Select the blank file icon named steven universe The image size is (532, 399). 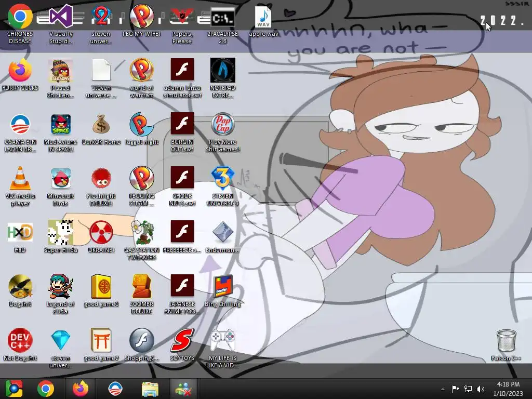tap(101, 78)
